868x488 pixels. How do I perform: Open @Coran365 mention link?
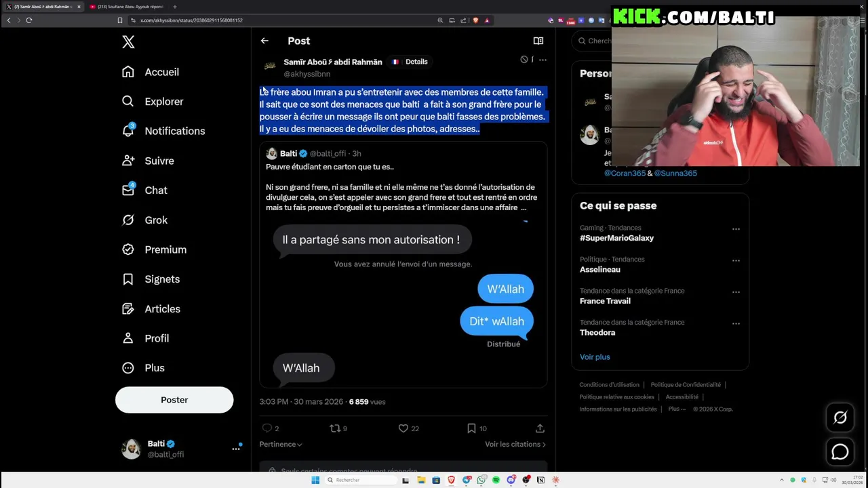(625, 174)
